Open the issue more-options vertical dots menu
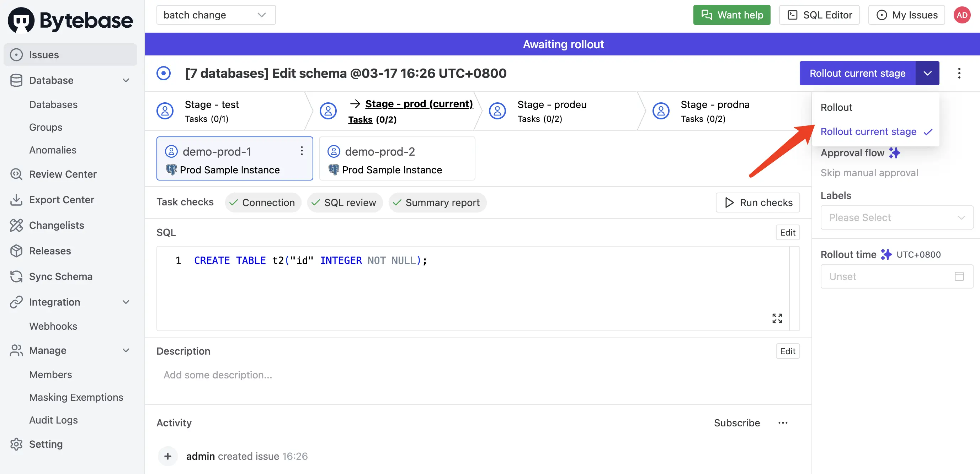Screen dimensions: 980x474 point(959,73)
